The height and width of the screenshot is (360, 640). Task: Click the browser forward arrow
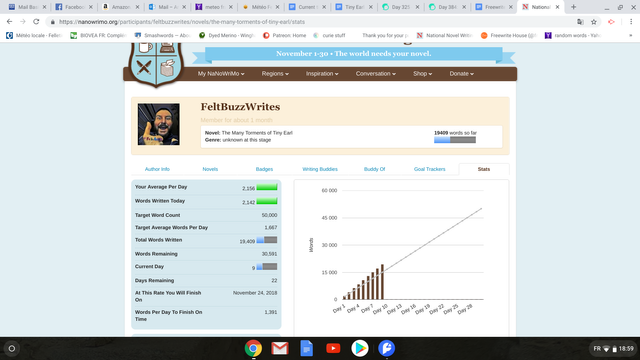22,22
